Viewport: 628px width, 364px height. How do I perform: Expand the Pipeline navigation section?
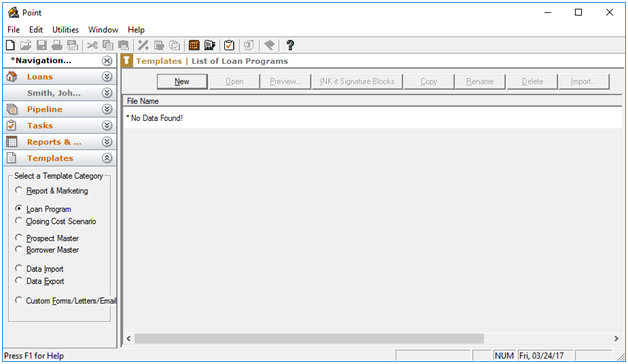(107, 109)
